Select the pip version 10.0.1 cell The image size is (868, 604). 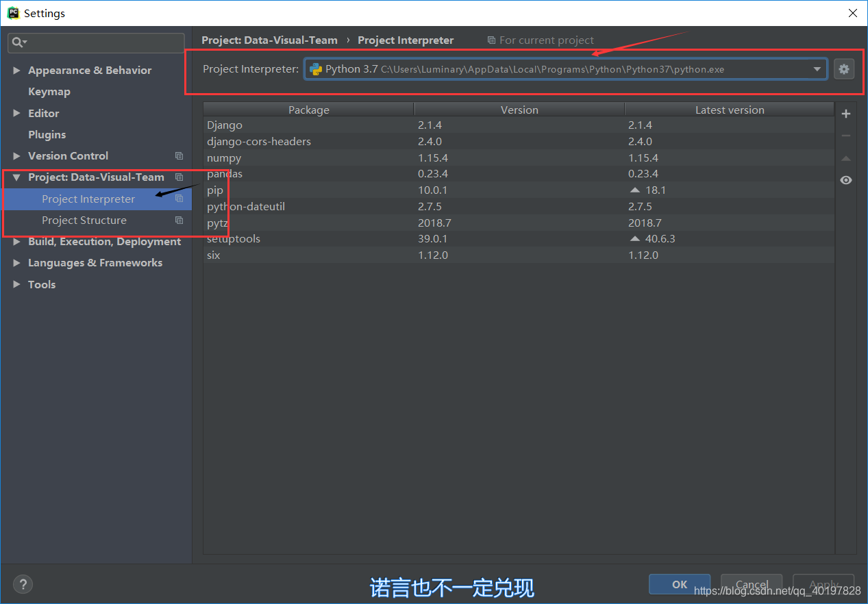tap(433, 190)
